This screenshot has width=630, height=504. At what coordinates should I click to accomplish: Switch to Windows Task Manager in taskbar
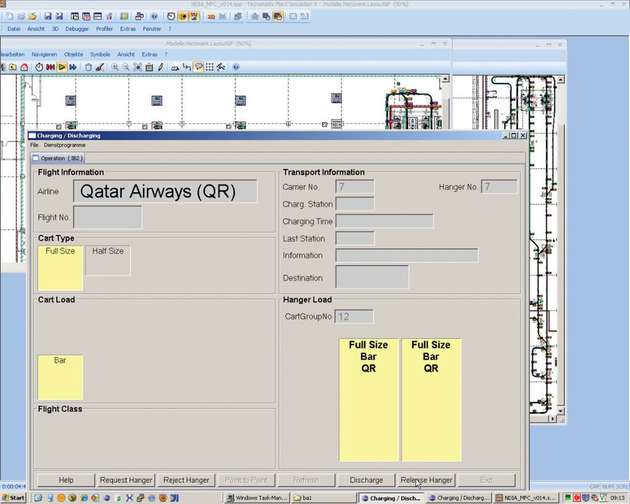pos(257,498)
